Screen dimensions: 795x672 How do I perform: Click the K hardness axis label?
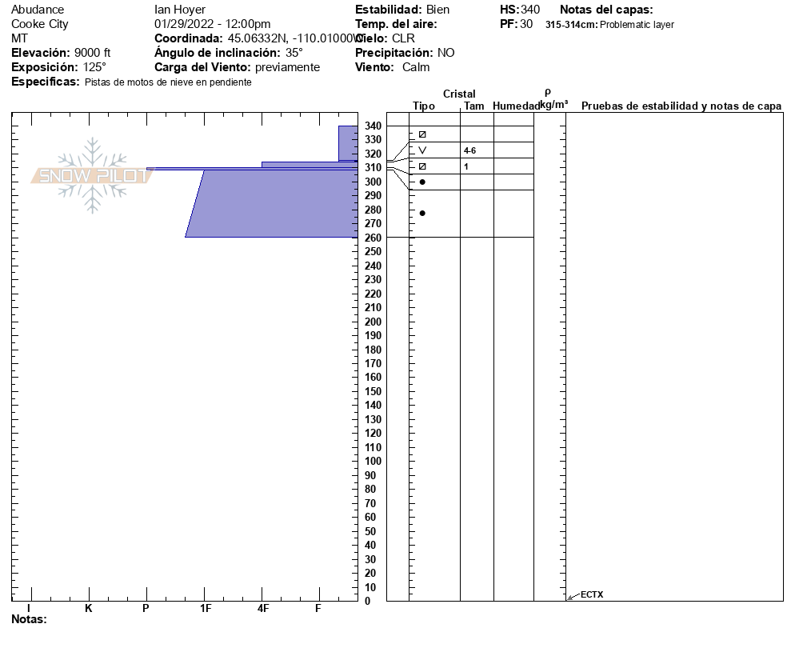[x=89, y=609]
